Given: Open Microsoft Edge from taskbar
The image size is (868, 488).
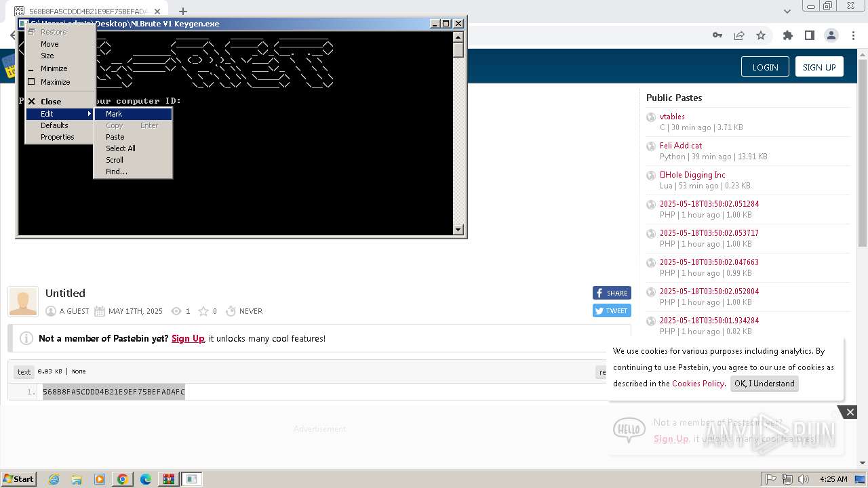Looking at the screenshot, I should (x=146, y=479).
